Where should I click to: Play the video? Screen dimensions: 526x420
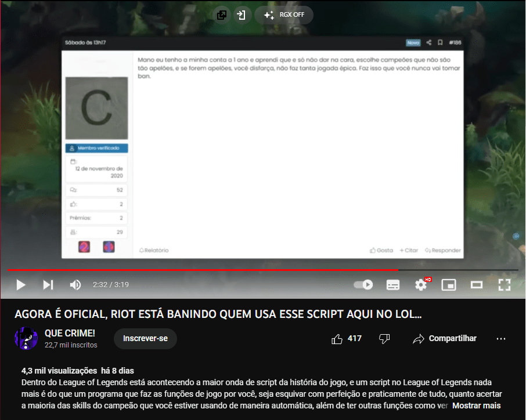coord(21,285)
